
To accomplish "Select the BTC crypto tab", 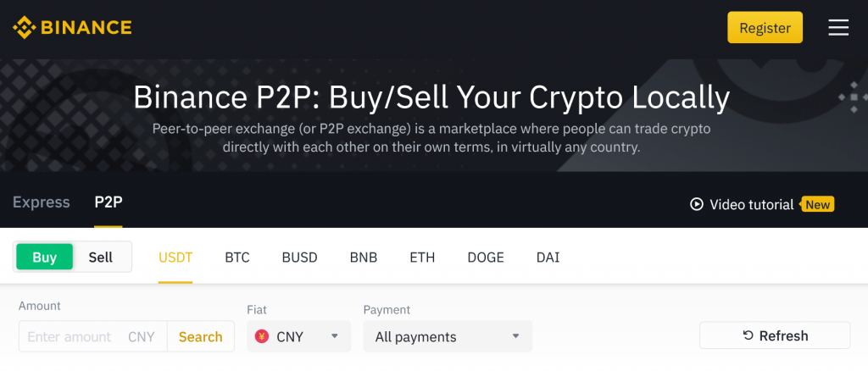I will pos(237,257).
